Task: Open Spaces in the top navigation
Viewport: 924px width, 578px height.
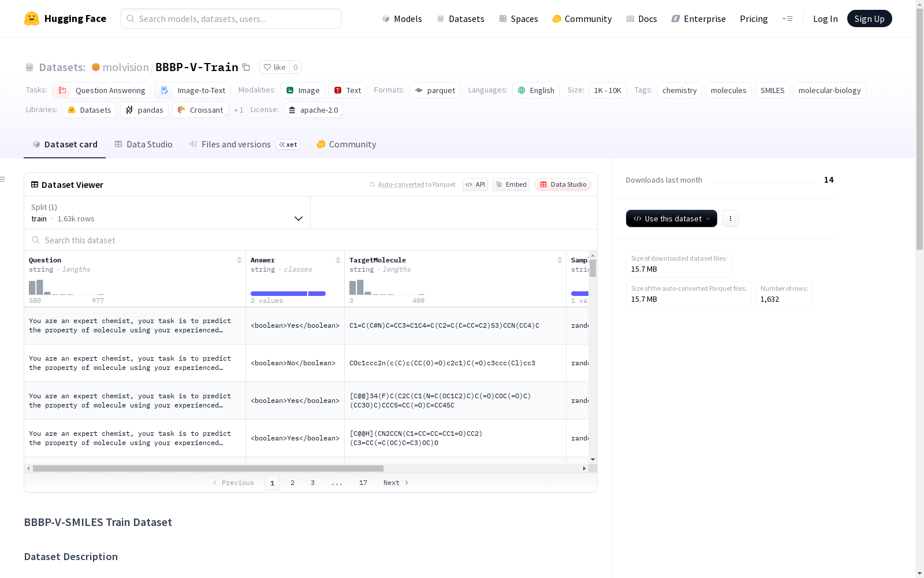Action: click(x=518, y=18)
